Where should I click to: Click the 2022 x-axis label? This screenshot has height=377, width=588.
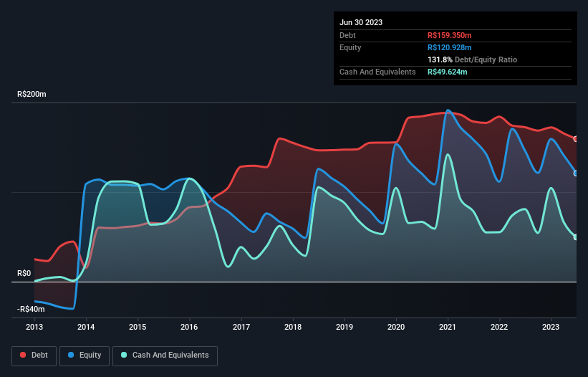click(499, 327)
